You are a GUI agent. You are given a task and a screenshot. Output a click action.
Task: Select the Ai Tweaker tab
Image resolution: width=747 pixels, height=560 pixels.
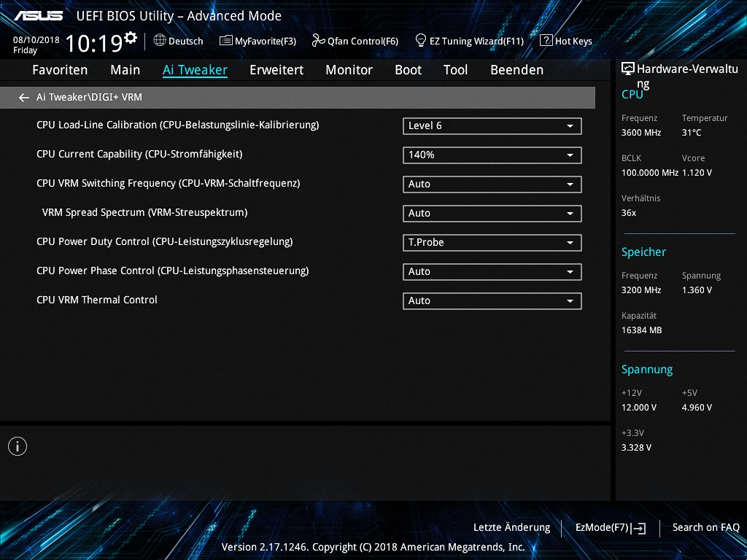pos(195,70)
